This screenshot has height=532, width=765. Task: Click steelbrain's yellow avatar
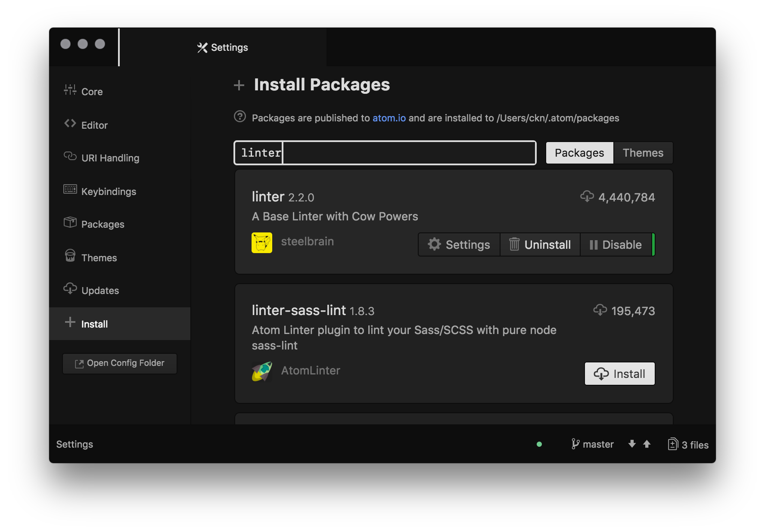pyautogui.click(x=262, y=243)
